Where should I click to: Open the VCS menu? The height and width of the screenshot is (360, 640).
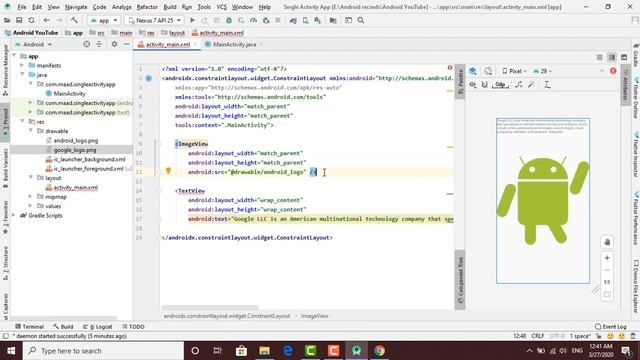[x=221, y=7]
